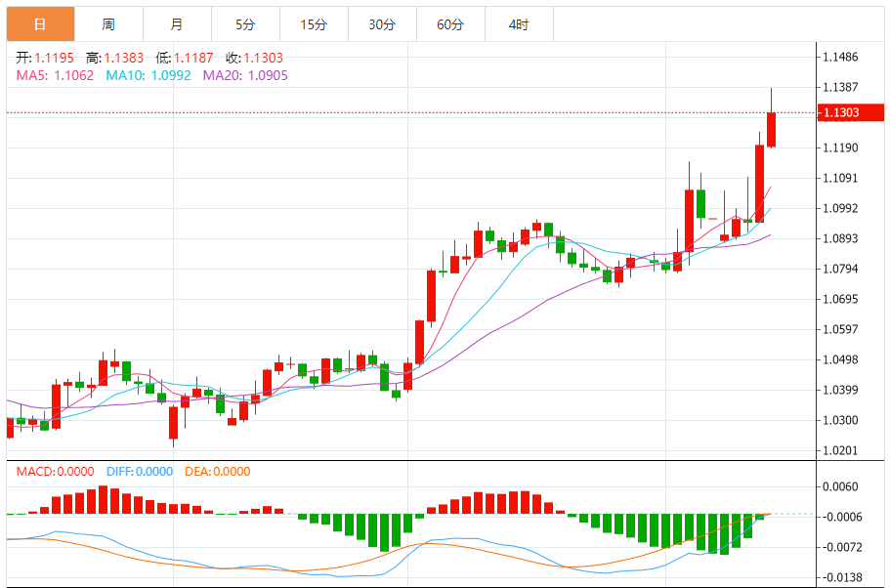Click the MA10: 1.0992 indicator label
This screenshot has height=588, width=890.
[x=148, y=75]
